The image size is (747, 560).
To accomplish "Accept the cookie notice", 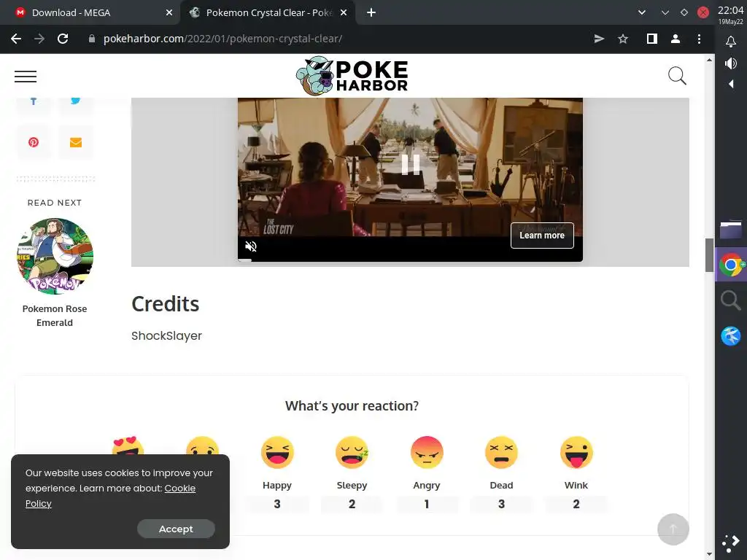I will coord(176,529).
